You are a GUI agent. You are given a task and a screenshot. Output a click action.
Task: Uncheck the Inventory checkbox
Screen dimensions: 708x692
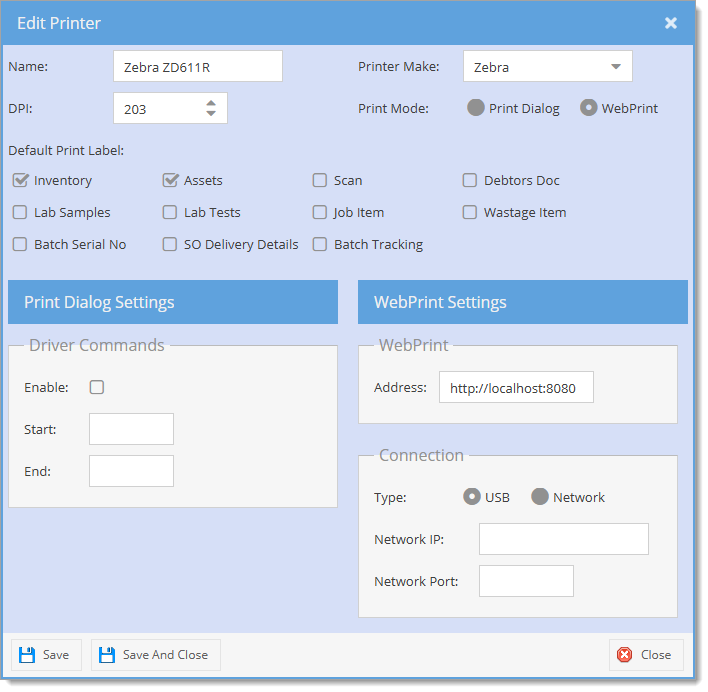click(x=20, y=180)
